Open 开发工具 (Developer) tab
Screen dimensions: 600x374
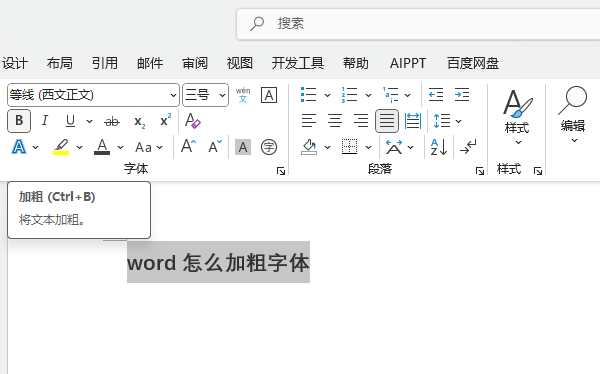pos(298,63)
